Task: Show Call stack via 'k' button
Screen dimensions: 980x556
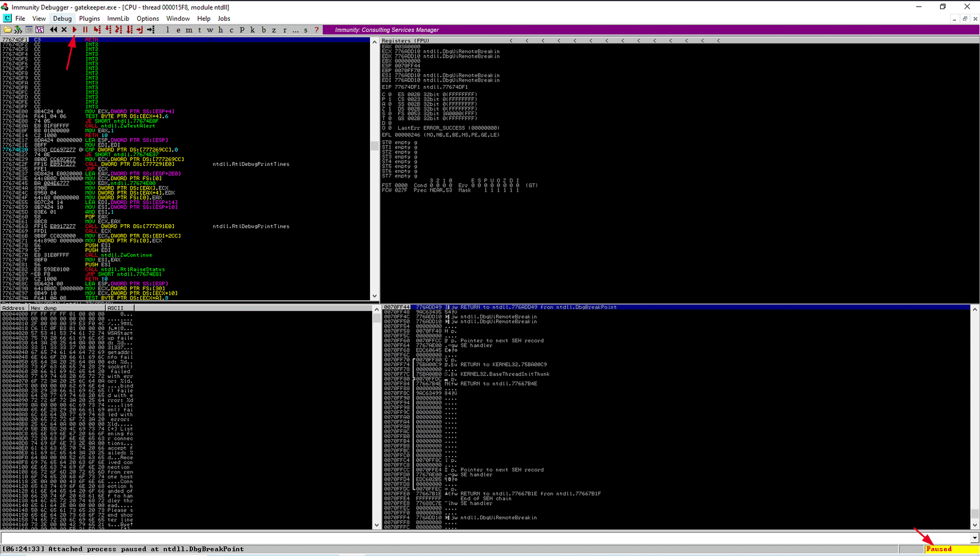Action: [252, 29]
